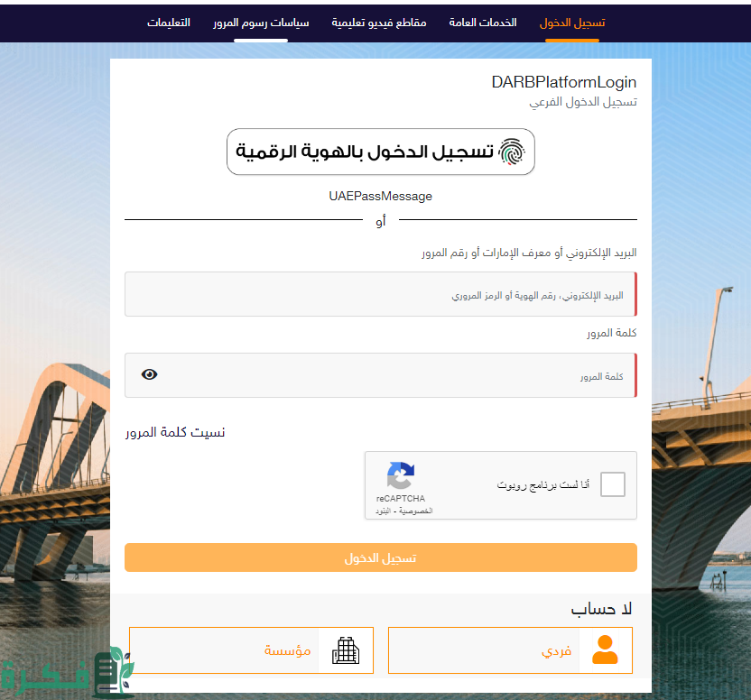Click the building icon for organization account
751x700 pixels.
pos(346,649)
